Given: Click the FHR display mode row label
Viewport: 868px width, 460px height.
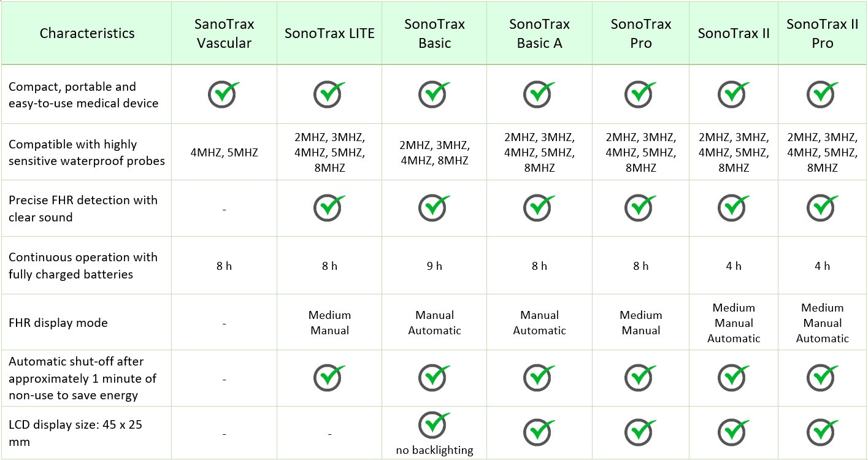Looking at the screenshot, I should [58, 323].
